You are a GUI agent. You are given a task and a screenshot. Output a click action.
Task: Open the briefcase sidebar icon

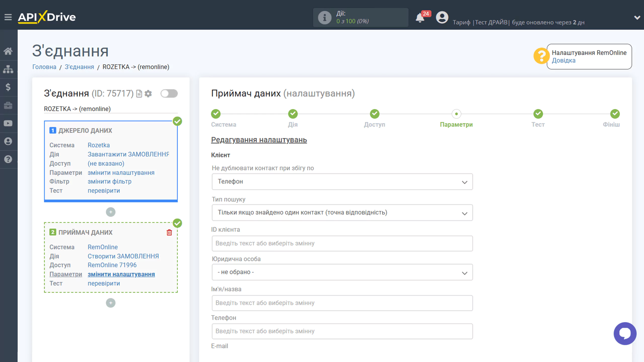click(x=8, y=105)
